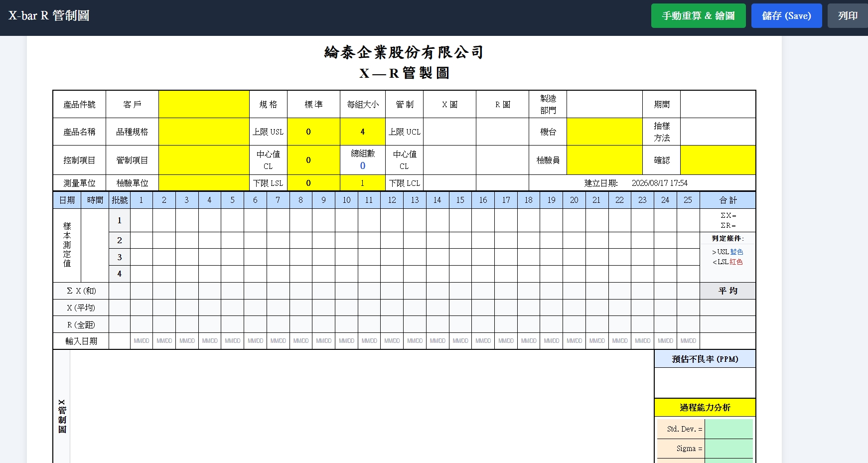Click the green value cell beside Sigma
868x463 pixels.
click(x=728, y=449)
